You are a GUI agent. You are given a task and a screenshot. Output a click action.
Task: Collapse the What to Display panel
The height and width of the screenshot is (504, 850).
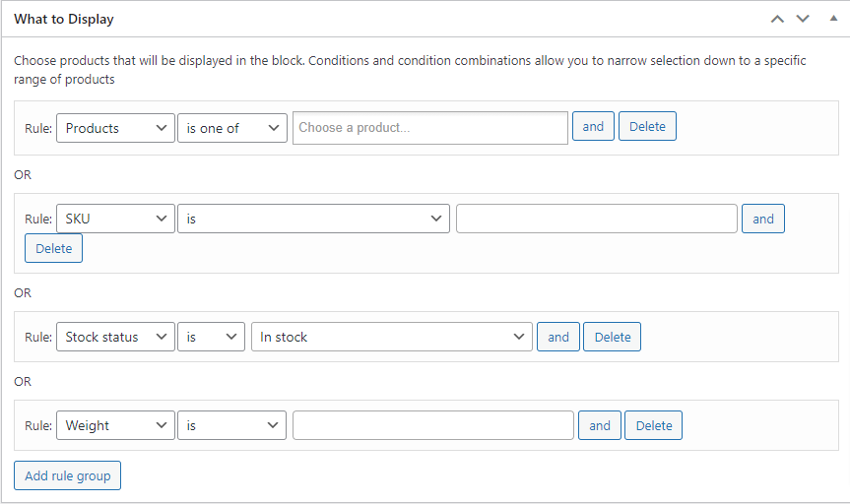833,19
